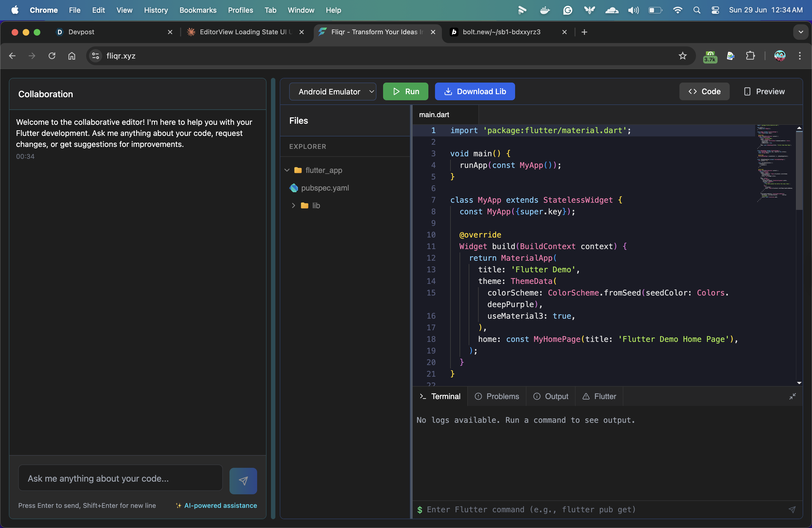The width and height of the screenshot is (812, 528).
Task: Click the Download Lib button
Action: 474,91
